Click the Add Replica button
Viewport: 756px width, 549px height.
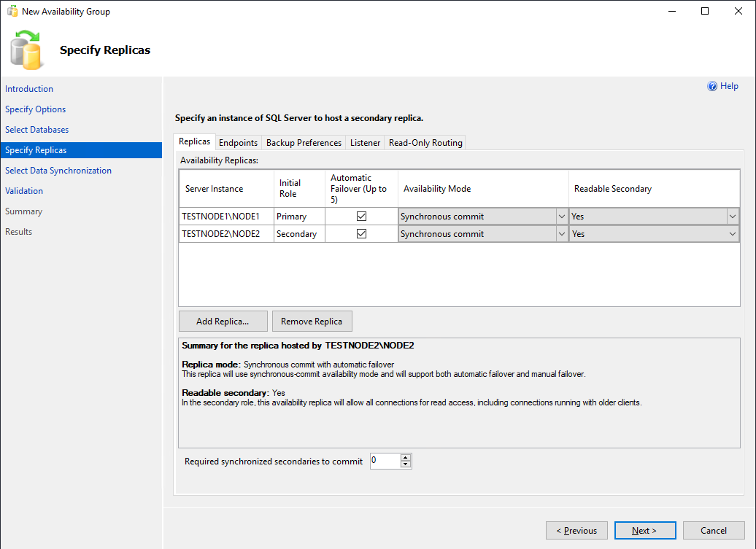[223, 322]
